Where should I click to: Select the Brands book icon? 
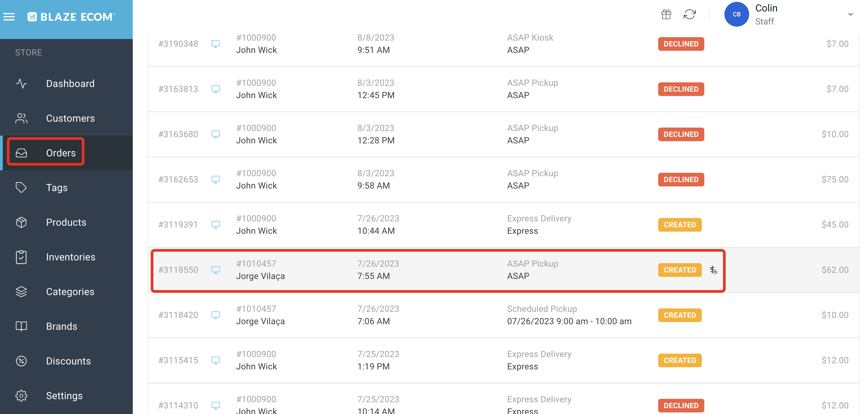(x=21, y=326)
